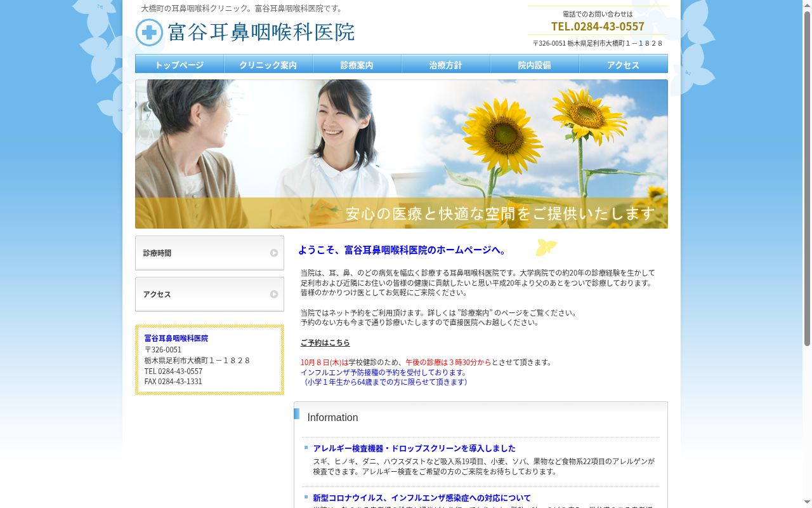Click the blue 富谷耳鼻咽喉科医院 name in sidebar box

[x=176, y=338]
